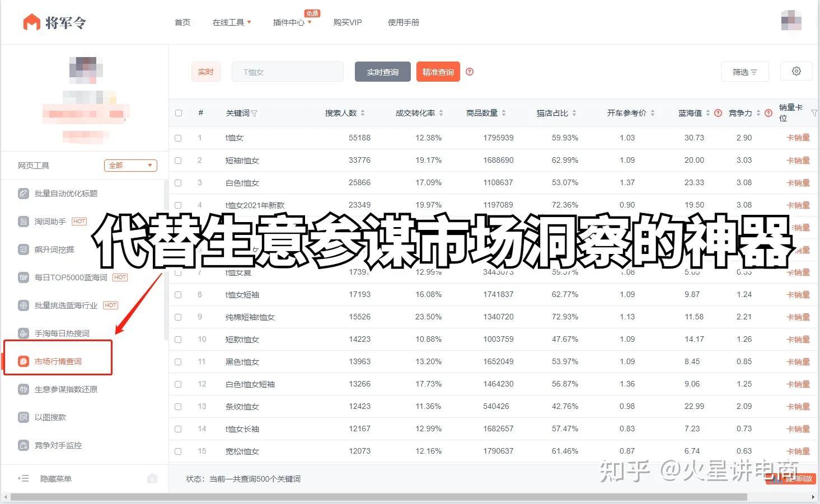This screenshot has width=820, height=504.
Task: Expand the 插件中心 dropdown menu
Action: pos(289,22)
